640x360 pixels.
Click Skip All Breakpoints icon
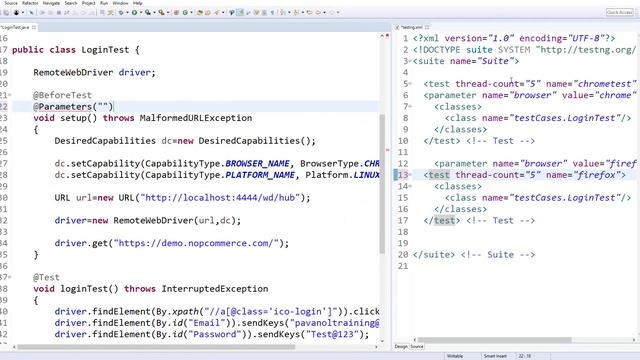coord(31,13)
